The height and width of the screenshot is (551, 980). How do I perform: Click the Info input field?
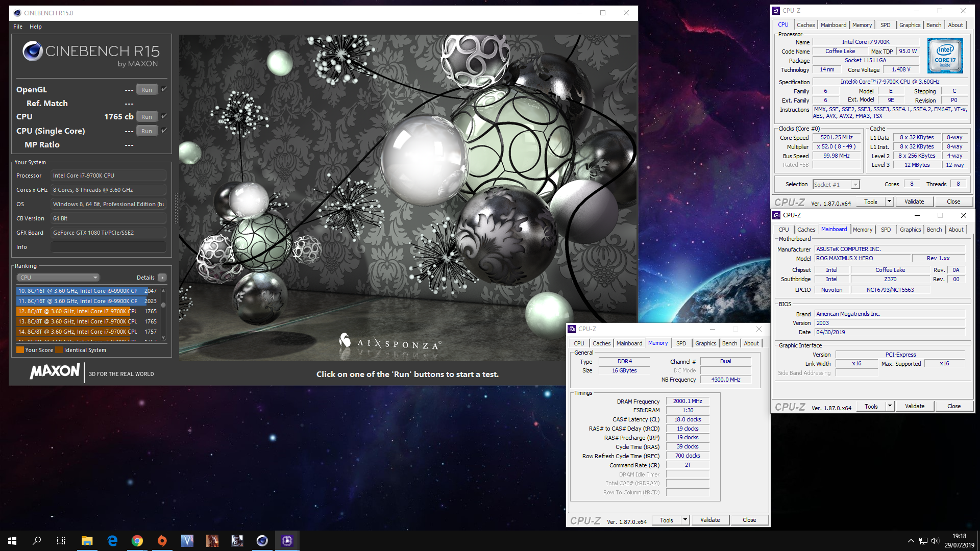[x=108, y=247]
